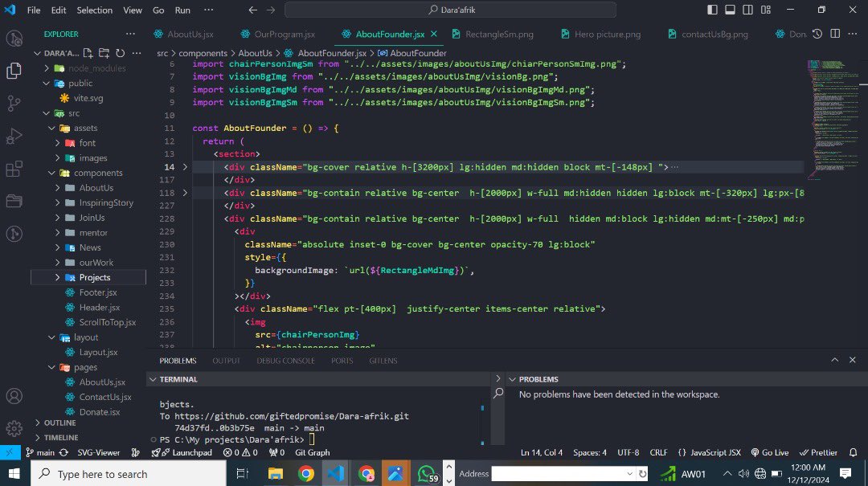Click the Dara'afrik command center search box

[x=450, y=10]
